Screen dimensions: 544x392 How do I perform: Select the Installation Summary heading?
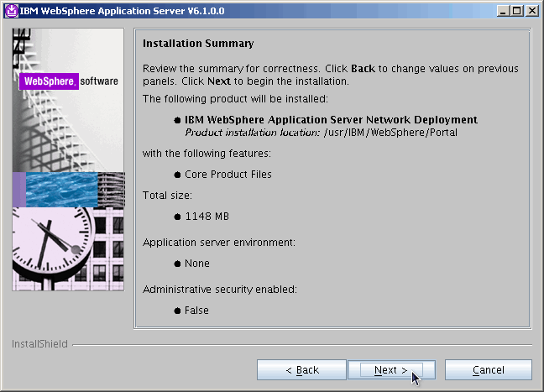[198, 44]
